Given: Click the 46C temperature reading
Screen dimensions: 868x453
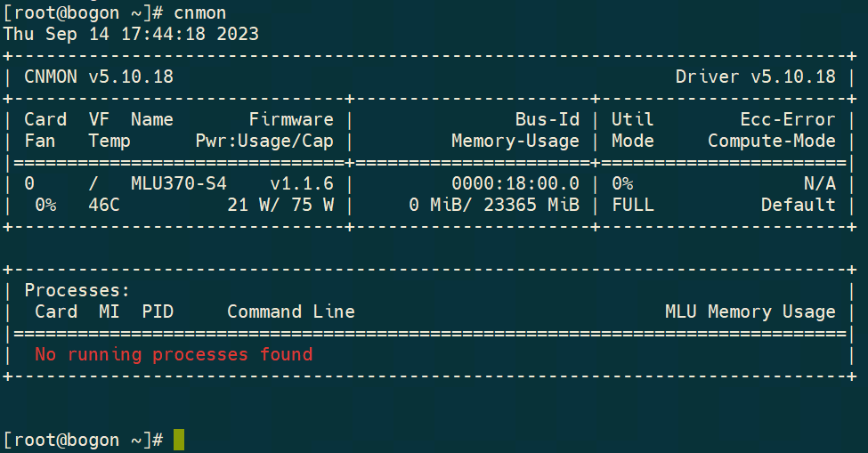Looking at the screenshot, I should 104,205.
